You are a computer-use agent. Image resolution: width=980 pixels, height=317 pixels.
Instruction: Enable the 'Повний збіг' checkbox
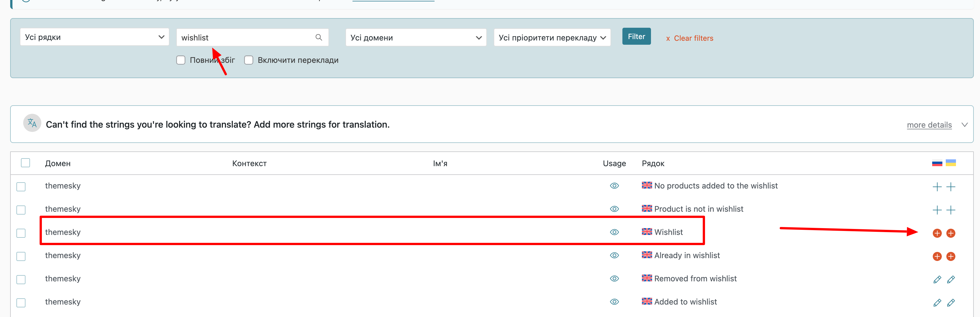coord(181,60)
